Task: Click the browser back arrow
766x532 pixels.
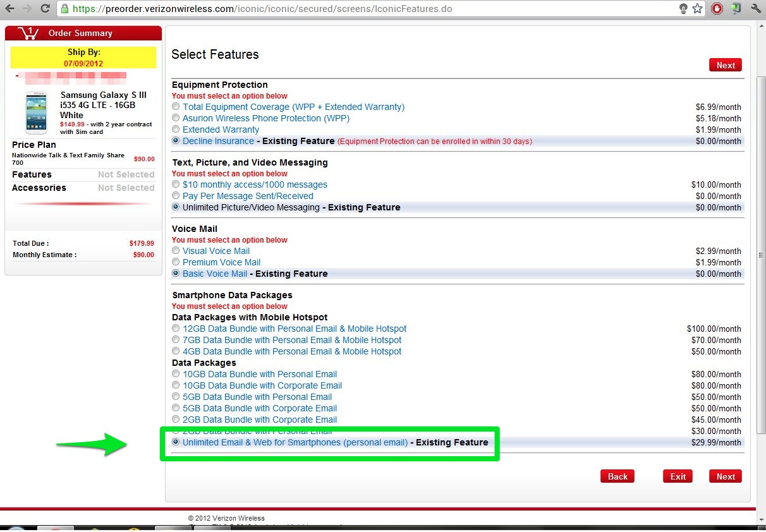Action: pos(10,9)
